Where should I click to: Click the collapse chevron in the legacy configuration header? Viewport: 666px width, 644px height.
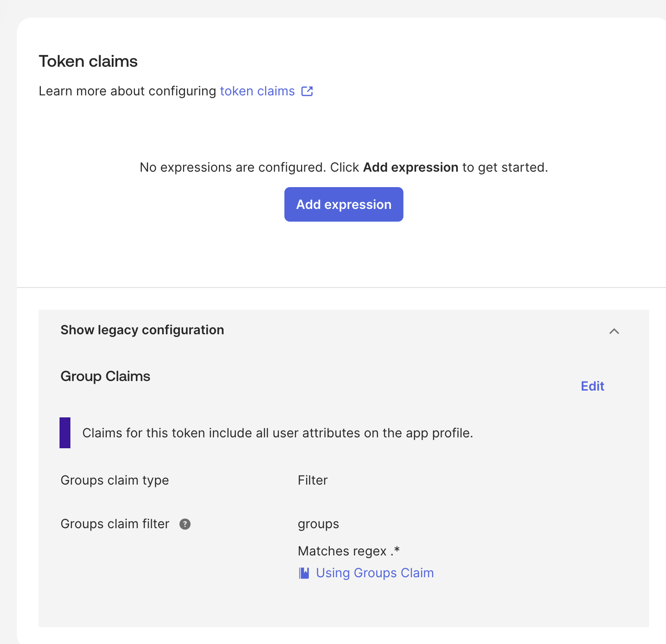tap(614, 331)
